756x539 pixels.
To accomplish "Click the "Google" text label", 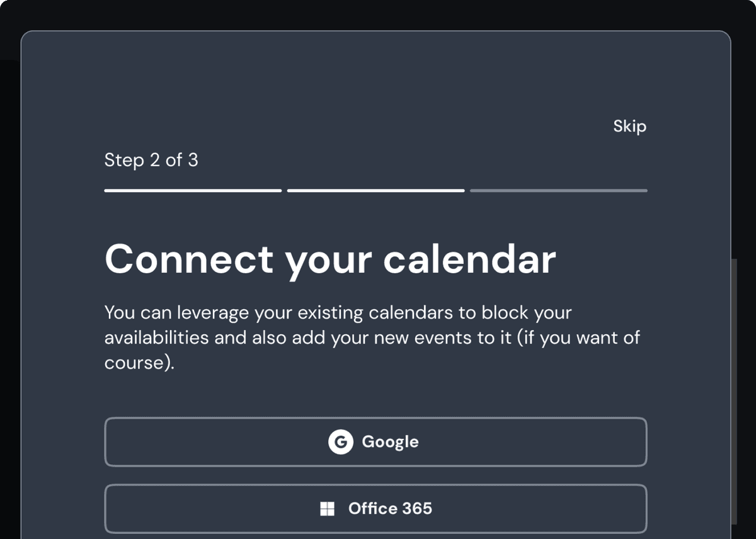I will click(390, 442).
